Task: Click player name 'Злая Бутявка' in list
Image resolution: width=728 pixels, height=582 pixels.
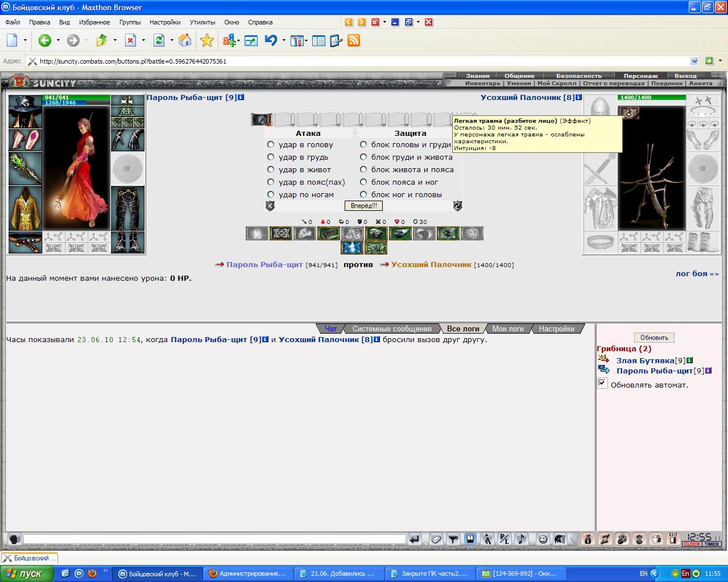Action: 645,360
